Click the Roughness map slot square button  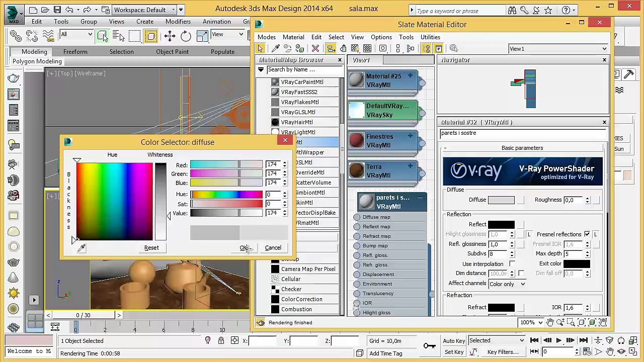(596, 200)
